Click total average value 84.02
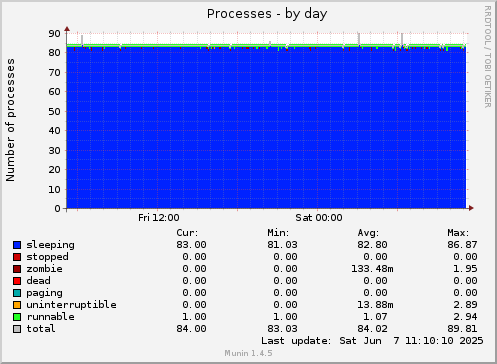The height and width of the screenshot is (364, 497). (x=372, y=329)
